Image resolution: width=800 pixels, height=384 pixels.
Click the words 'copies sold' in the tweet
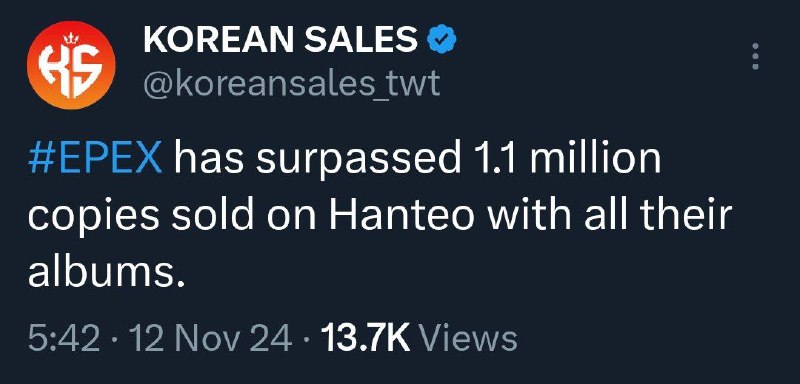click(x=140, y=218)
